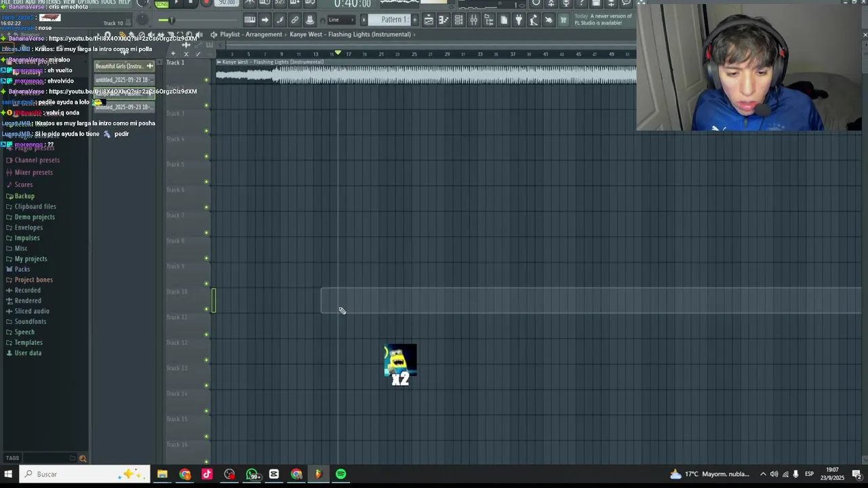Open Spotify from the taskbar

click(341, 474)
